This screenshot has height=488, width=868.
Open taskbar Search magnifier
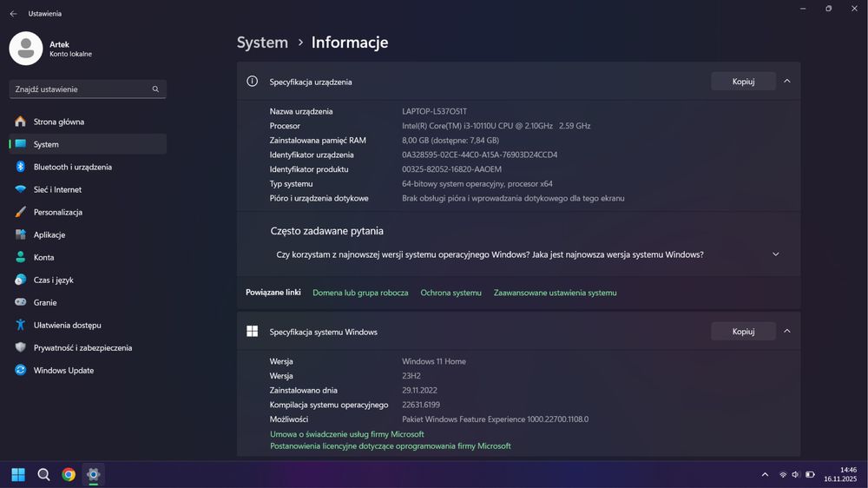(x=43, y=475)
